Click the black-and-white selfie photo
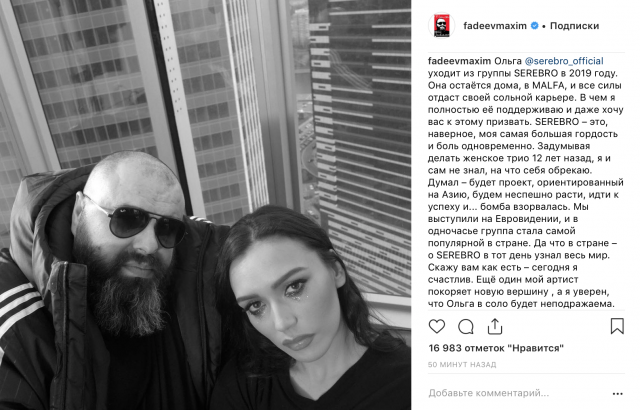Image resolution: width=640 pixels, height=410 pixels. click(x=205, y=205)
